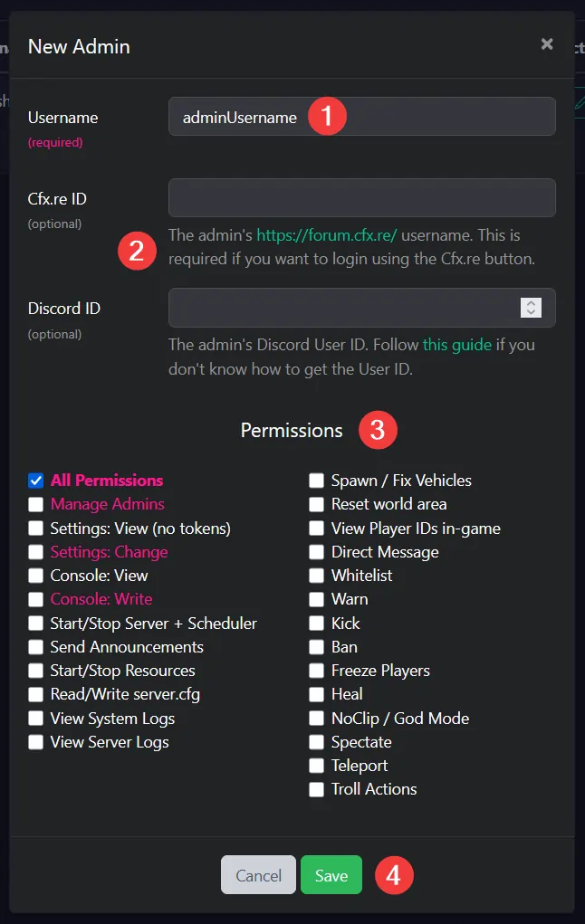585x924 pixels.
Task: Open the 'this guide' Discord link
Action: point(457,345)
